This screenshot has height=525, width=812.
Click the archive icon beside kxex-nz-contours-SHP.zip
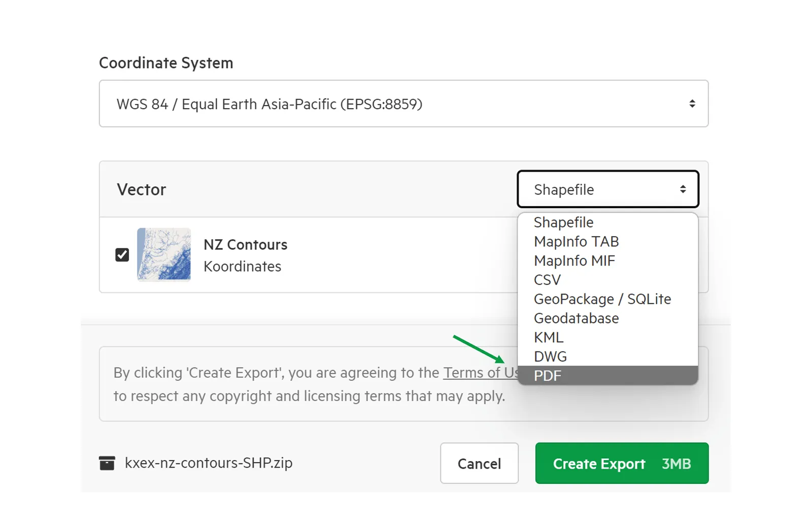click(107, 463)
